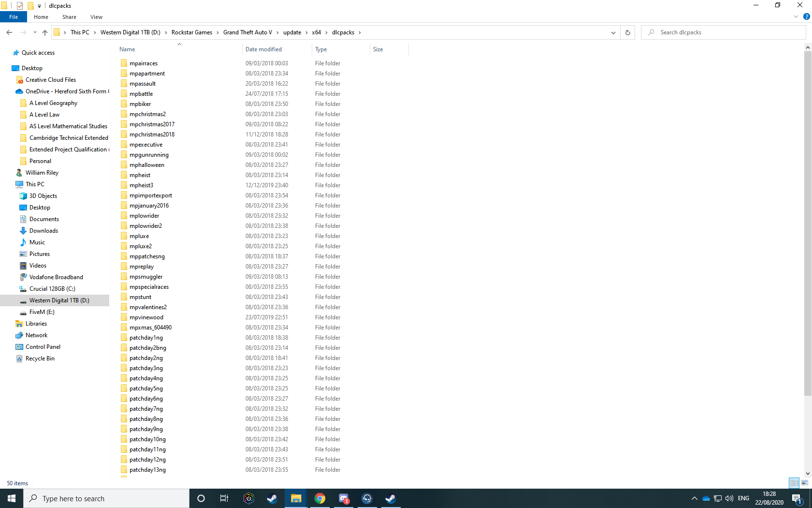
Task: Open A Level Geography folder
Action: point(53,103)
